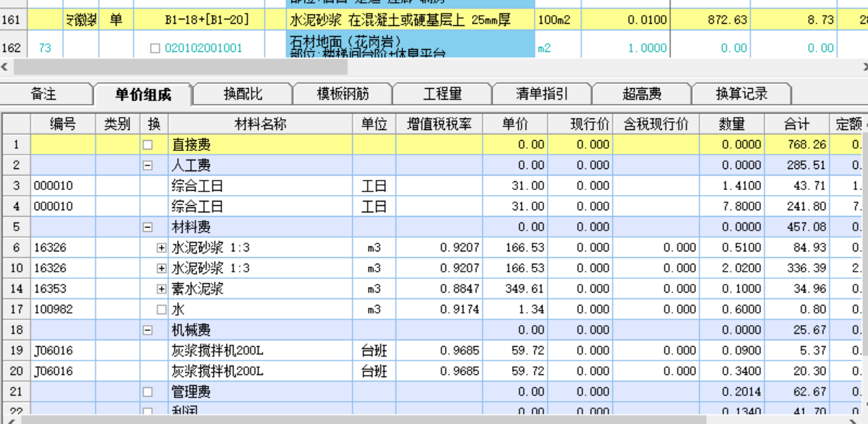Select the 0.3400 quantity cell

(731, 371)
